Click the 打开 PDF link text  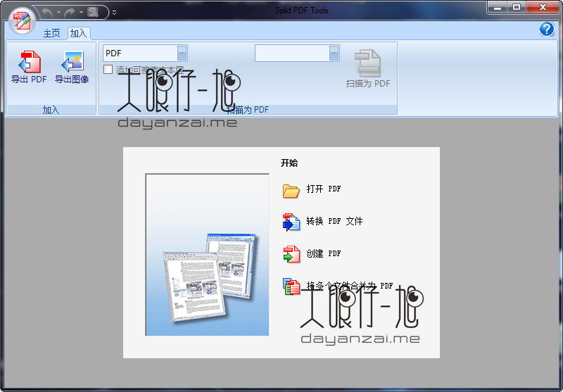pyautogui.click(x=324, y=189)
